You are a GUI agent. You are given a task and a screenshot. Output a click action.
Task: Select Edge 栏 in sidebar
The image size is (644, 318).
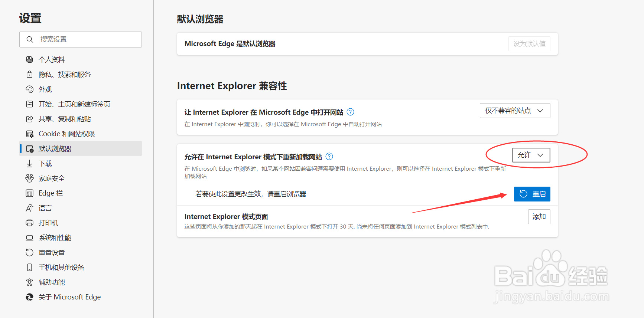[x=81, y=193]
